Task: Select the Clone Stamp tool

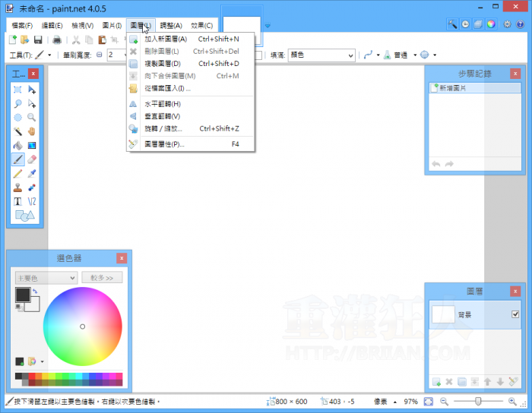Action: pyautogui.click(x=17, y=187)
